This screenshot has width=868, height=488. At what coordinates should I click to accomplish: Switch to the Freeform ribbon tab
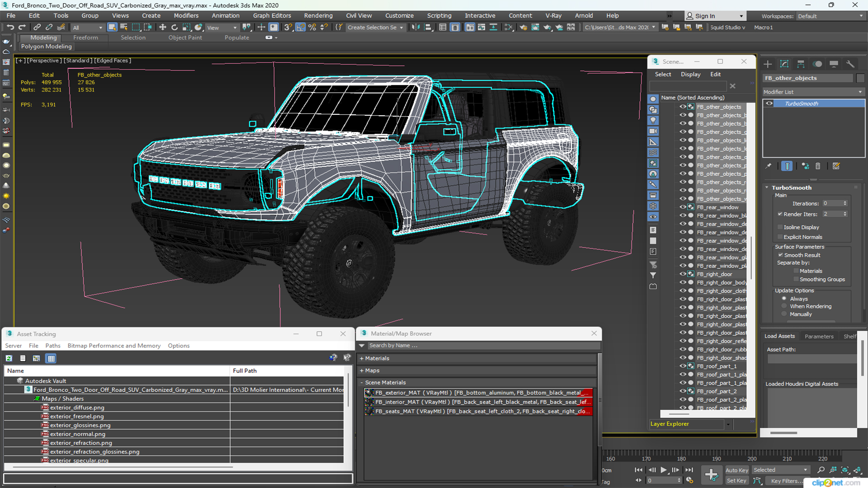click(x=85, y=38)
